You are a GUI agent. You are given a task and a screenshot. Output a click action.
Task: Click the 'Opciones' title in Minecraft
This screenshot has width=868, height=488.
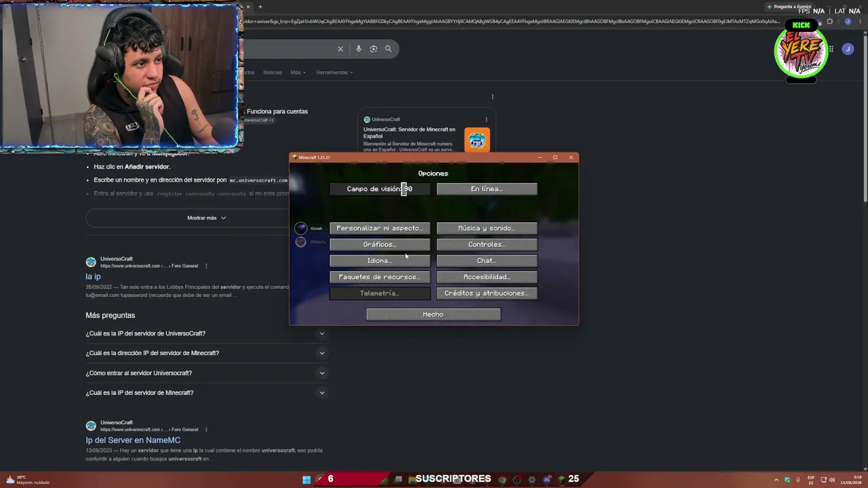[x=433, y=174]
